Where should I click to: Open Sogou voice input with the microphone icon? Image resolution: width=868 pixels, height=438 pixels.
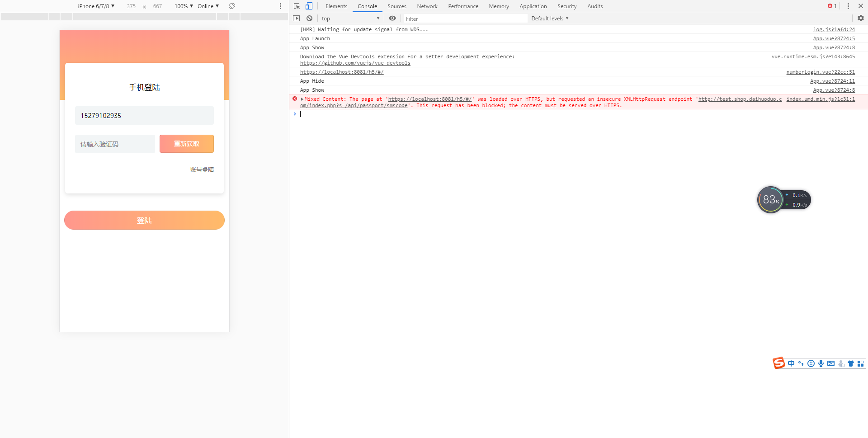click(x=821, y=363)
